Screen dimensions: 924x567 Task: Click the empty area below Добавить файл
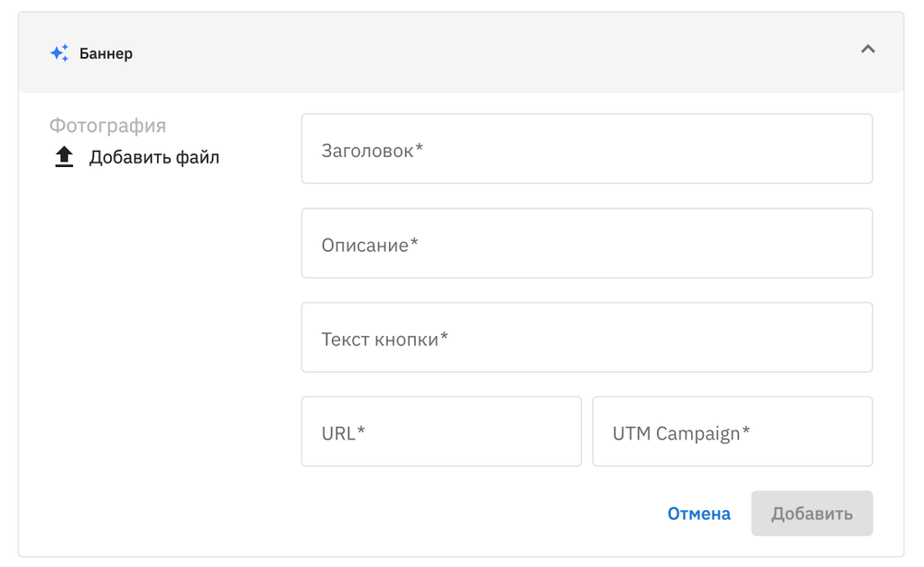pos(153,343)
